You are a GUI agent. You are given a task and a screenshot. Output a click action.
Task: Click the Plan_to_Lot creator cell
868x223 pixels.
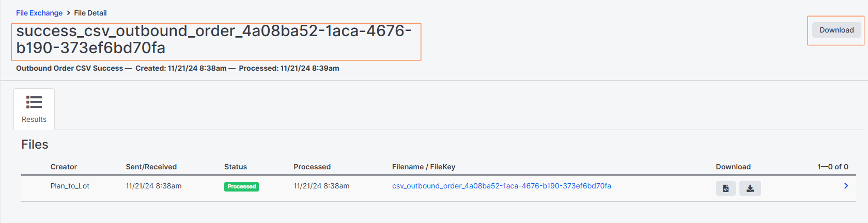tap(70, 186)
